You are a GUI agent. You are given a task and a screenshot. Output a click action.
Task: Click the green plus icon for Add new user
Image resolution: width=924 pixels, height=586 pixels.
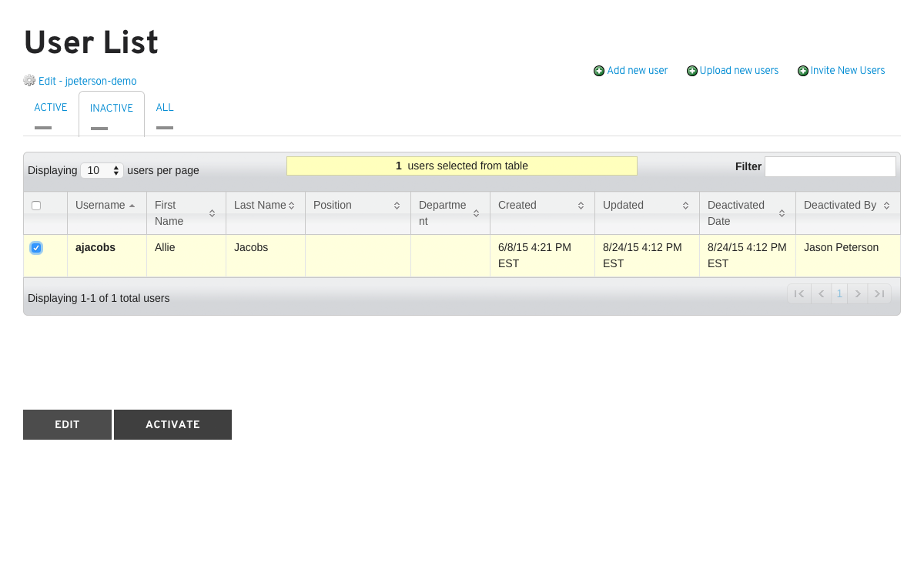[x=599, y=71]
